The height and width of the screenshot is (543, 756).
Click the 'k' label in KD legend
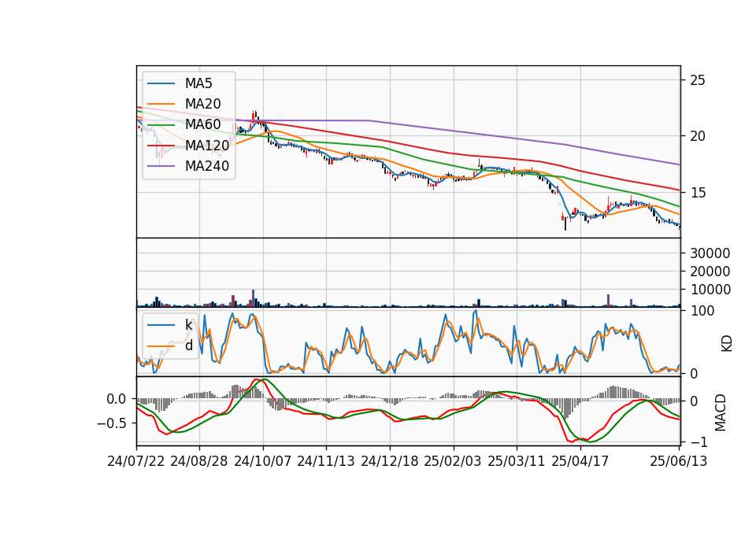(x=188, y=325)
